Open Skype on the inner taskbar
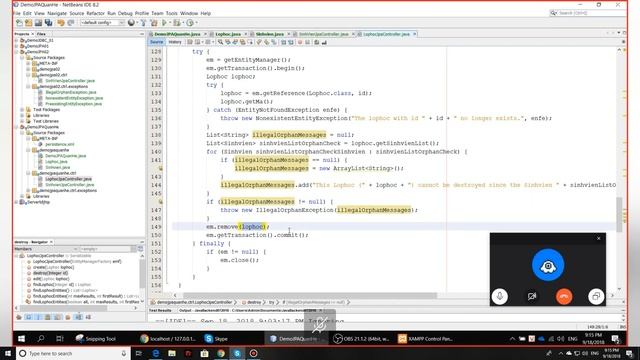640x360 pixels. (x=216, y=338)
